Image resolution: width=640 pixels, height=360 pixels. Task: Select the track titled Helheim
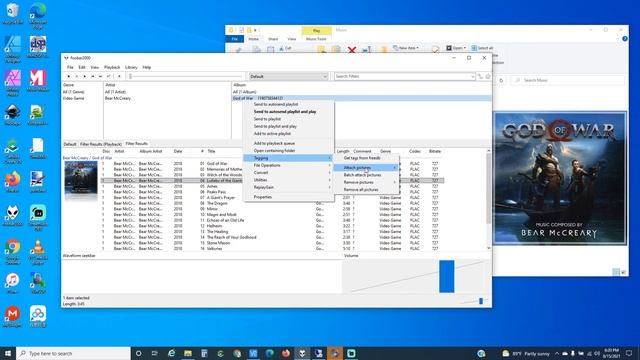214,226
